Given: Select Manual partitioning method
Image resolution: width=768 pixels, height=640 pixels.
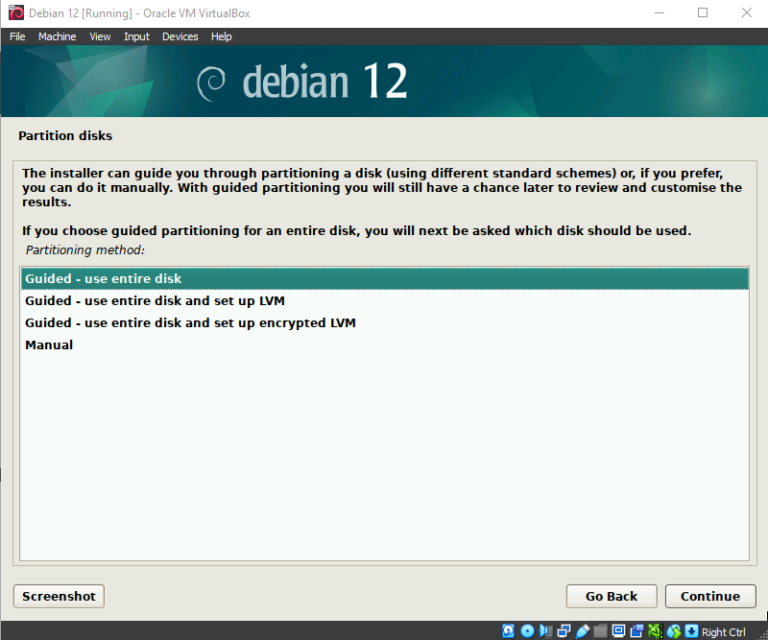Looking at the screenshot, I should [49, 345].
